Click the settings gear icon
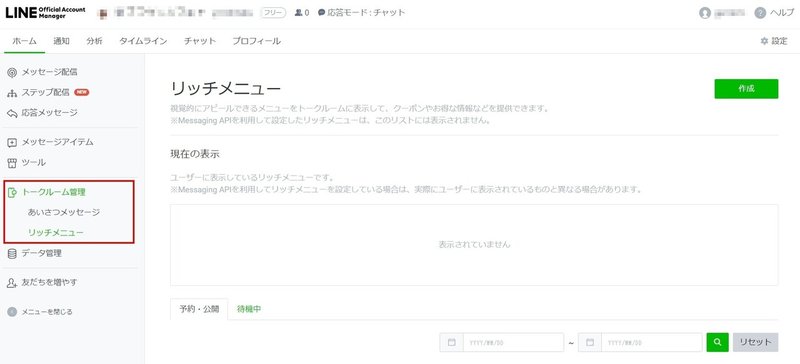This screenshot has width=800, height=364. pyautogui.click(x=764, y=41)
